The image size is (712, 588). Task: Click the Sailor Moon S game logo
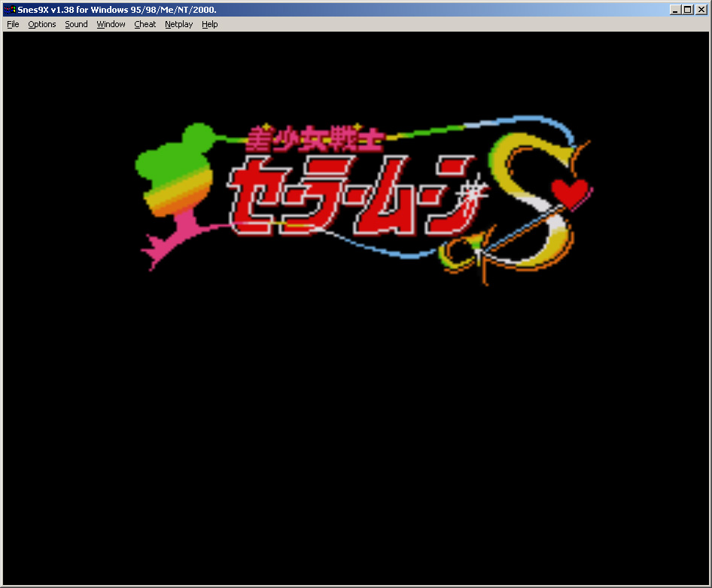(364, 200)
